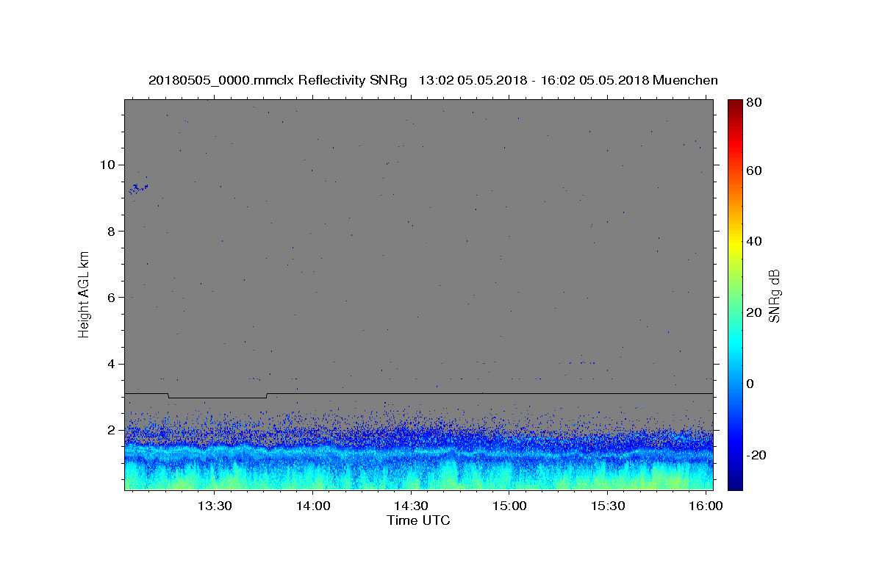Screen dimensions: 882x588
Task: Click the 'Height AGL km' y-axis label
Action: (x=84, y=295)
